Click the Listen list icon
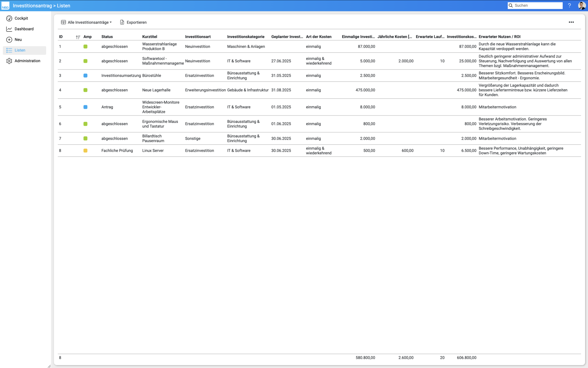588x368 pixels. pos(9,50)
